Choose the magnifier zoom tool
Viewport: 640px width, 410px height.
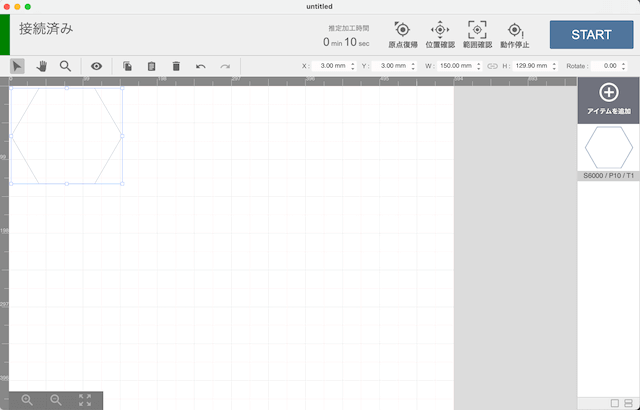pos(65,66)
